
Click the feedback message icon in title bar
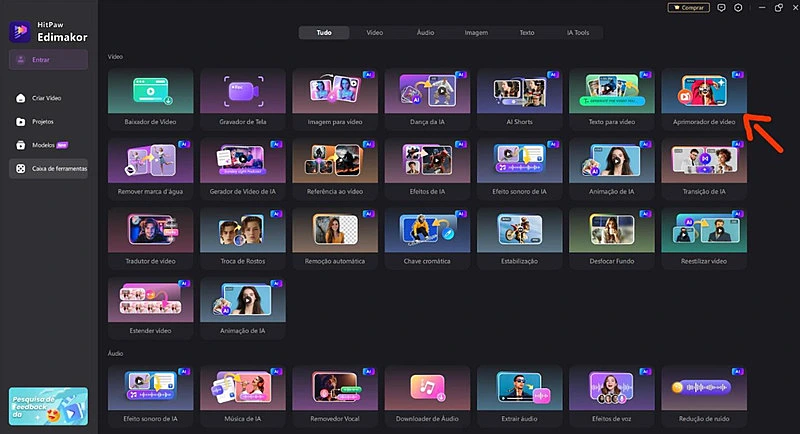click(x=722, y=7)
